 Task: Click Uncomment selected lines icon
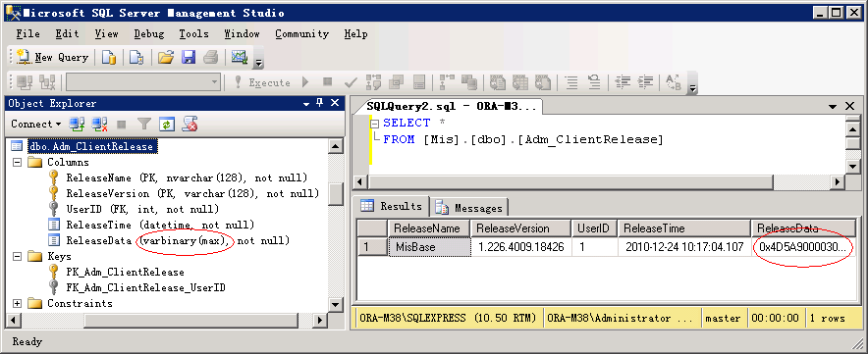tap(594, 82)
